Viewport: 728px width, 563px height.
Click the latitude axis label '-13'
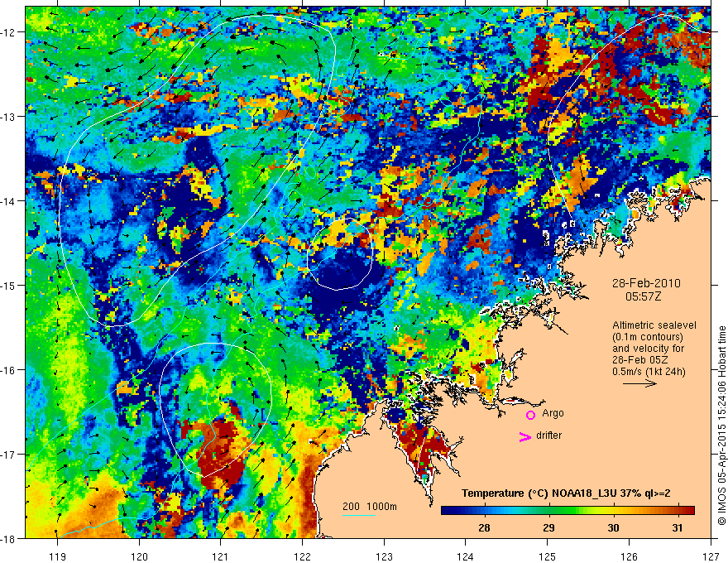pos(8,117)
